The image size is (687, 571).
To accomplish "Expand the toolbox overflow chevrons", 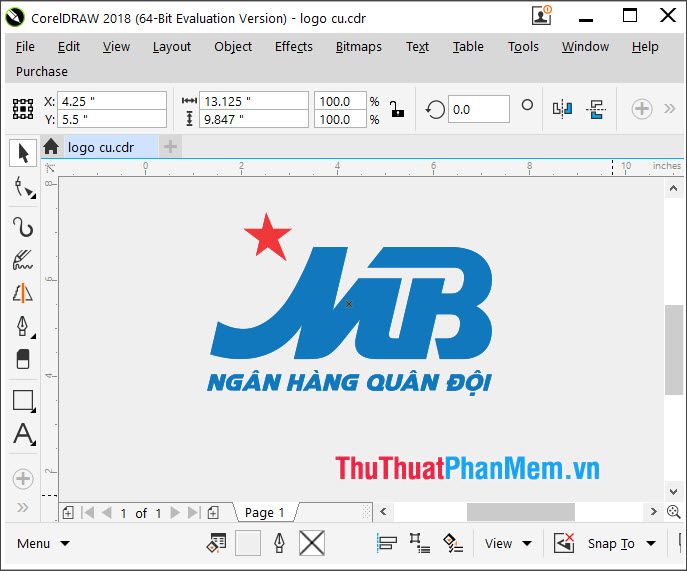I will click(x=23, y=507).
